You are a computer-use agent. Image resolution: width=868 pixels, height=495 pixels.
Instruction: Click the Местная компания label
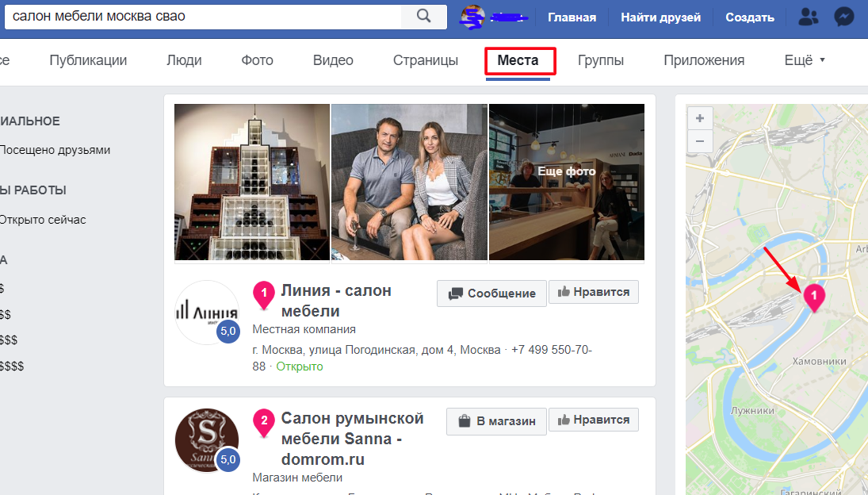pos(304,329)
